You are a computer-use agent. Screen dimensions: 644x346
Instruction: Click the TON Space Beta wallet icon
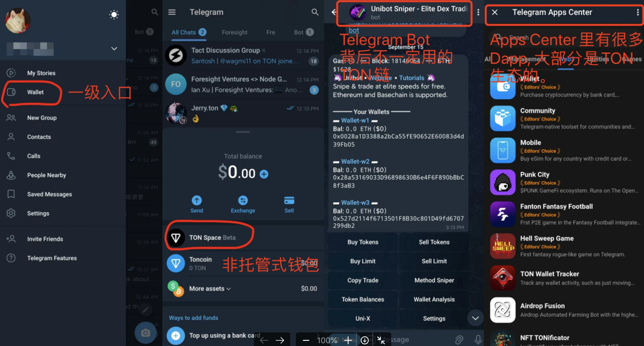coord(176,237)
